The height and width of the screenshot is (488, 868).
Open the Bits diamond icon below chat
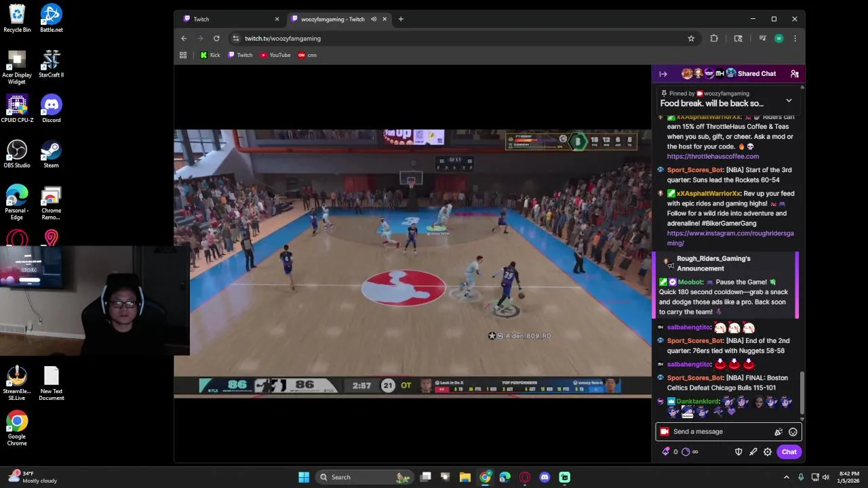666,452
